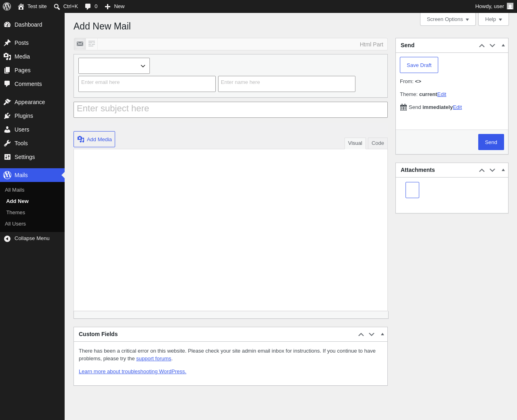The width and height of the screenshot is (517, 420).
Task: Open Posts via the pushpin icon
Action: tap(7, 43)
